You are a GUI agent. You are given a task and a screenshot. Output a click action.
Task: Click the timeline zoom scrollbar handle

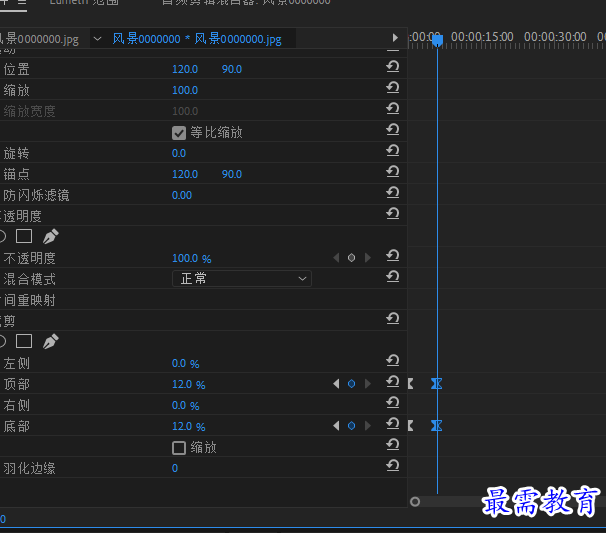pos(415,502)
